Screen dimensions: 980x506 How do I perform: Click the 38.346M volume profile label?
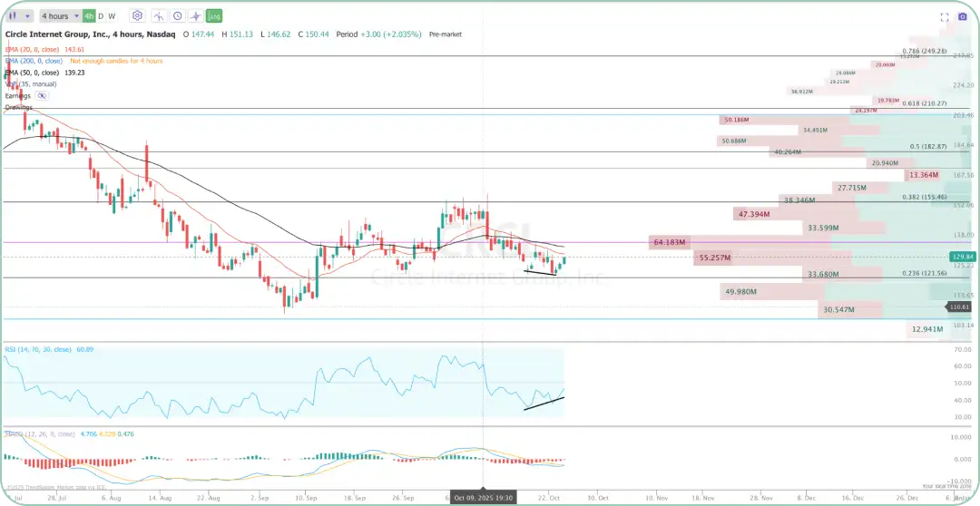click(x=800, y=200)
